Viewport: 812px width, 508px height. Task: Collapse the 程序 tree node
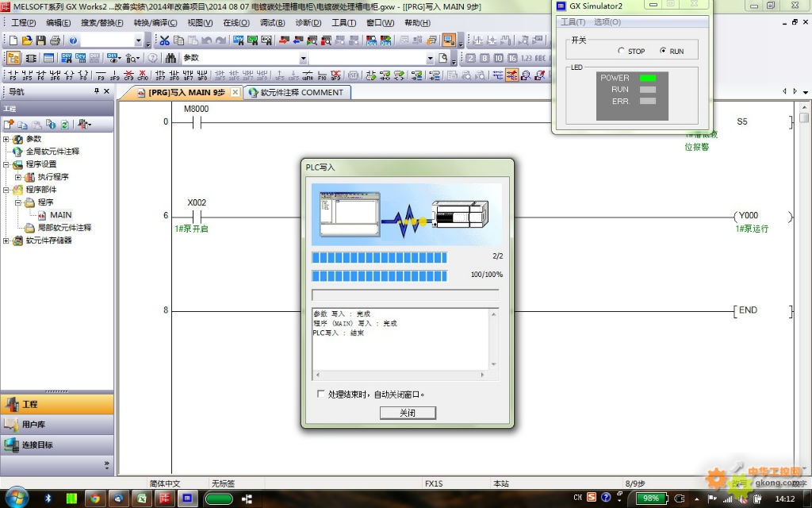(18, 202)
